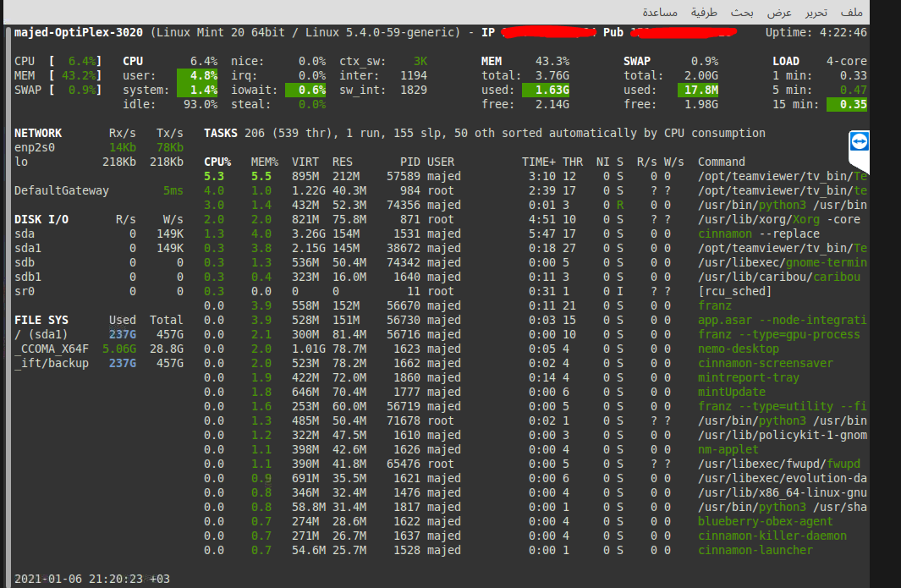Click the CPU% column header
The width and height of the screenshot is (901, 588).
coord(217,162)
